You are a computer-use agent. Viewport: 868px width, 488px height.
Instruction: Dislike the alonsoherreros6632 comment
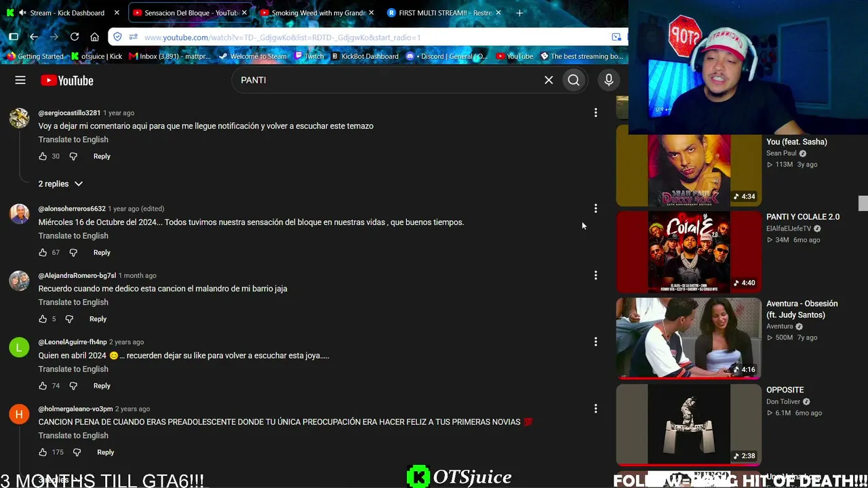(73, 252)
